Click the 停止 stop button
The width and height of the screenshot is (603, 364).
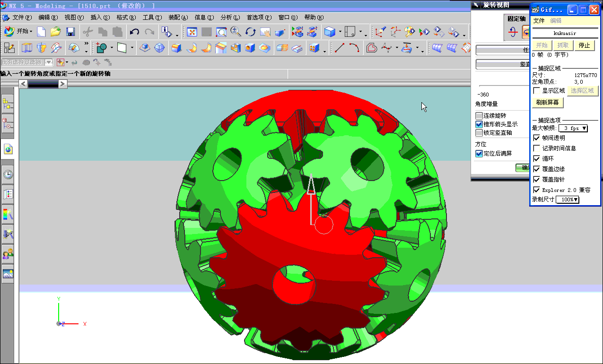point(585,45)
